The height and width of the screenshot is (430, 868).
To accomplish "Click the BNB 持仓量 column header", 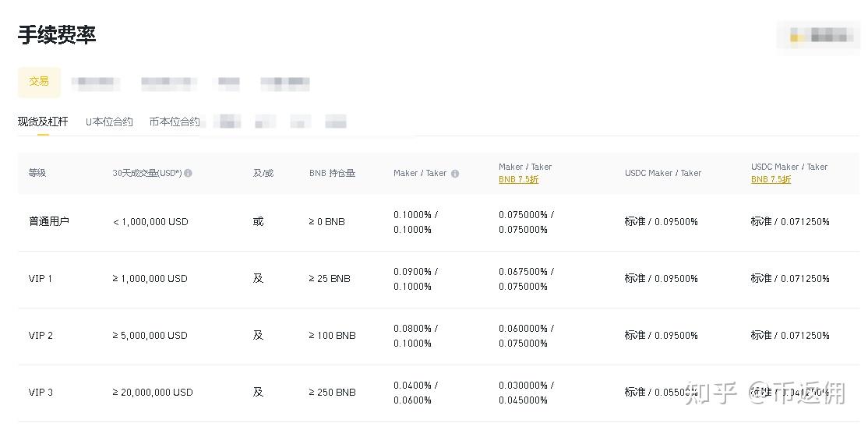I will [332, 173].
